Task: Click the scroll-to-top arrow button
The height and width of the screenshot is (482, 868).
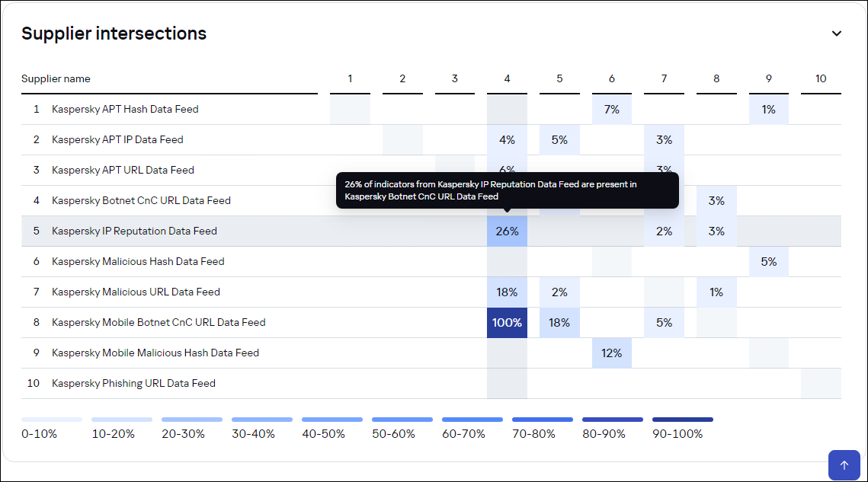Action: pos(844,464)
